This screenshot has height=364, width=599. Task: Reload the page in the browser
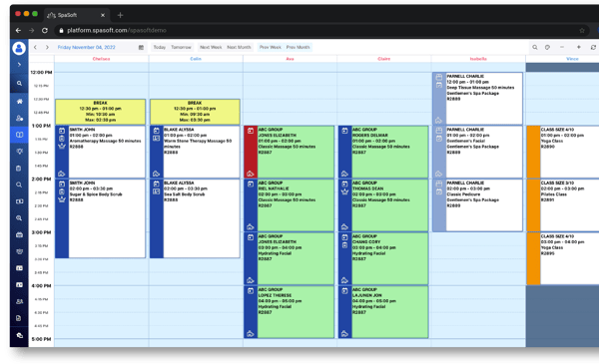tap(45, 30)
